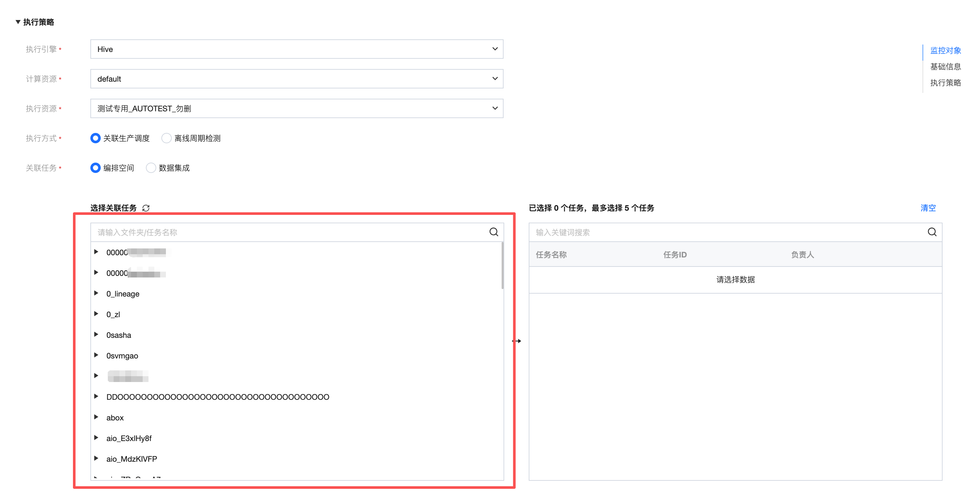The image size is (980, 493).
Task: Select 数据集成 radio button
Action: [151, 168]
